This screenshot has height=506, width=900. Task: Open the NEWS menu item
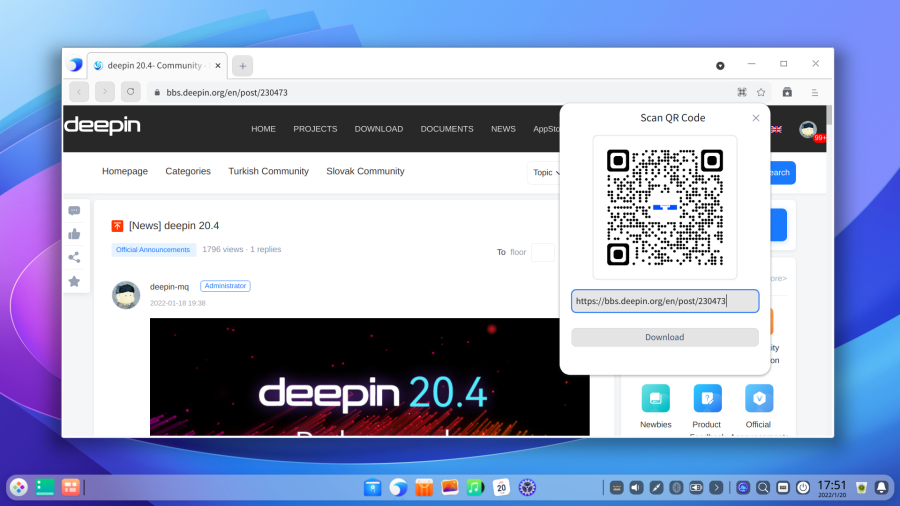[x=503, y=129]
